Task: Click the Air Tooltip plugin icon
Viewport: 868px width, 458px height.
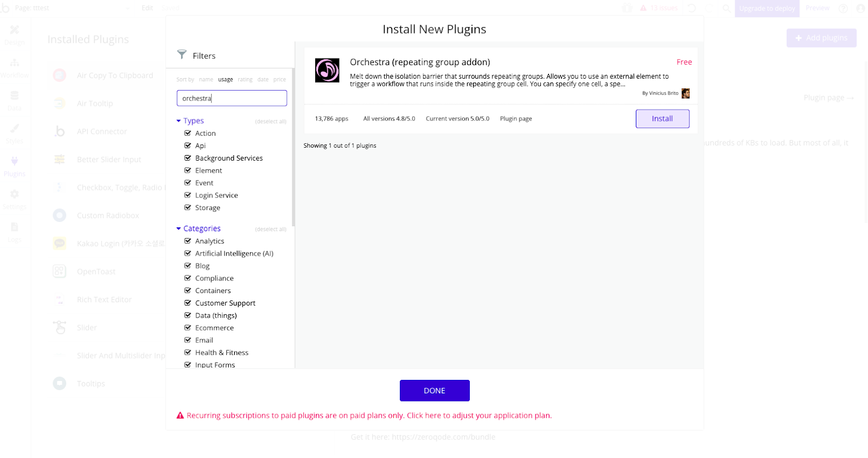Action: (60, 103)
